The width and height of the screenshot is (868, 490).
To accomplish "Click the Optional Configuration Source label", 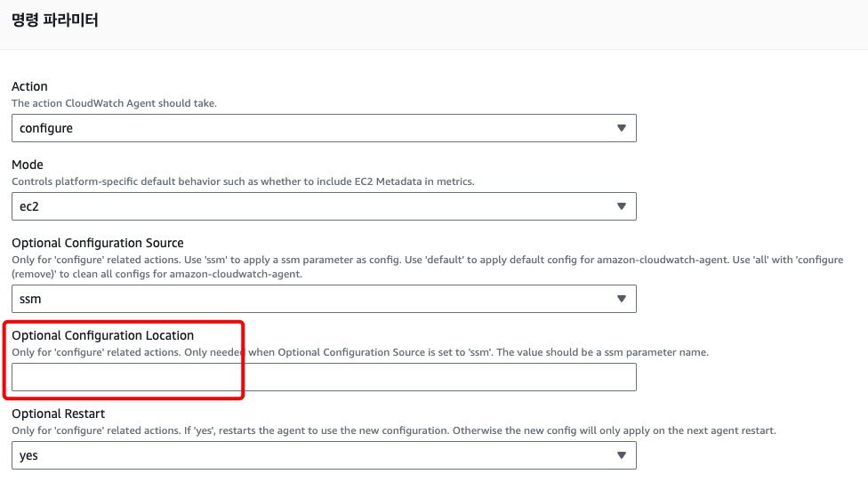I will click(x=100, y=243).
